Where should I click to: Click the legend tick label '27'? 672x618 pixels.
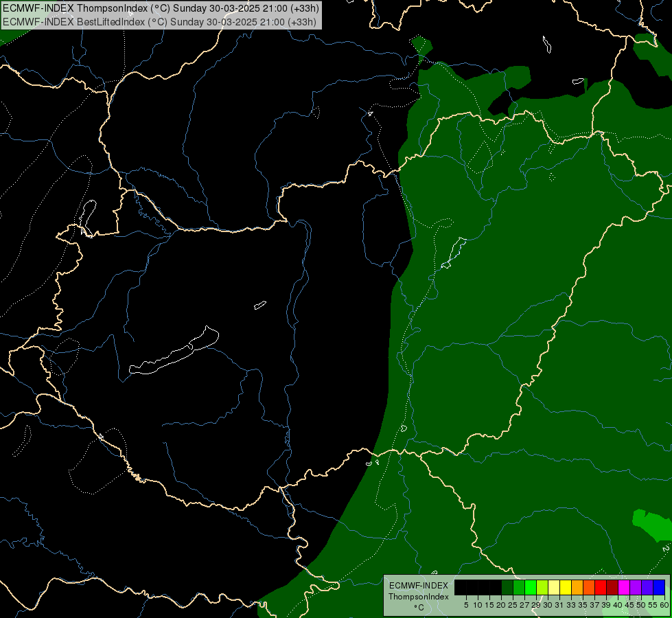pyautogui.click(x=524, y=605)
